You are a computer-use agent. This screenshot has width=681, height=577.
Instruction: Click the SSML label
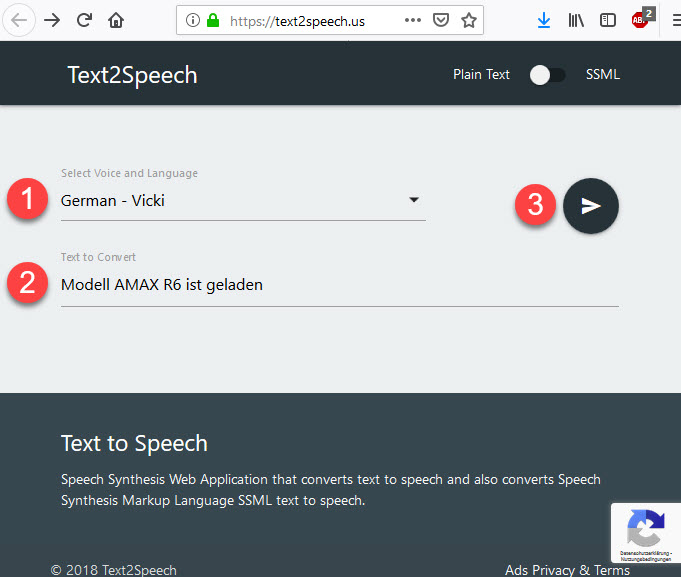603,74
